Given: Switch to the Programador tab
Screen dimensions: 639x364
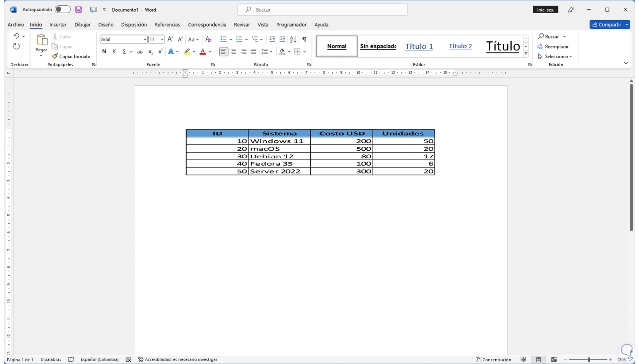Looking at the screenshot, I should coord(292,24).
